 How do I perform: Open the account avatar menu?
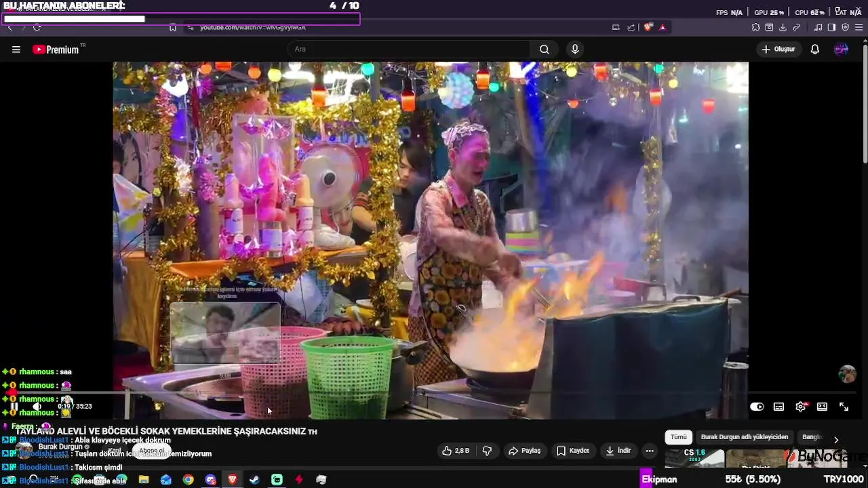(842, 49)
